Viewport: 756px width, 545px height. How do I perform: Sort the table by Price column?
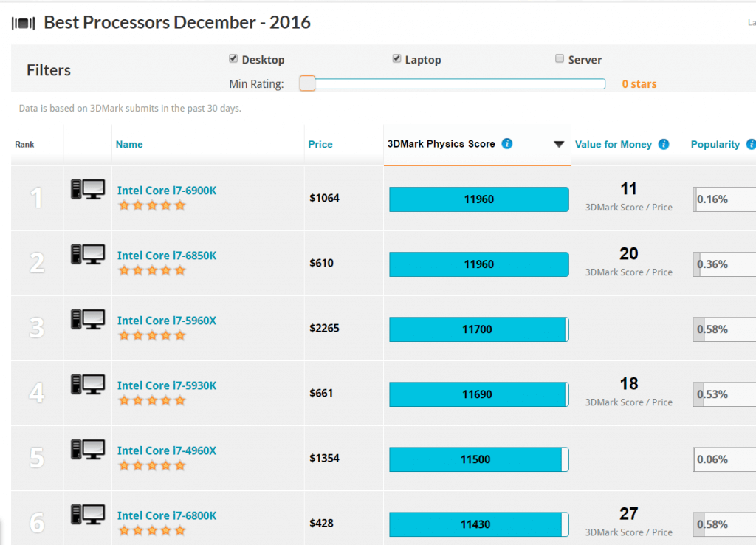(320, 144)
